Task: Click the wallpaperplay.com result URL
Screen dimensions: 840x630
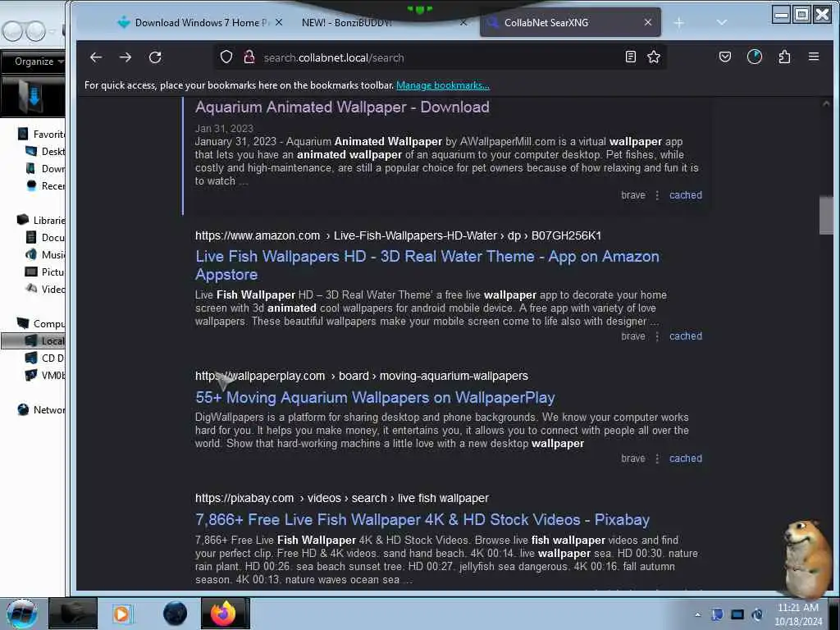Action: pyautogui.click(x=362, y=376)
